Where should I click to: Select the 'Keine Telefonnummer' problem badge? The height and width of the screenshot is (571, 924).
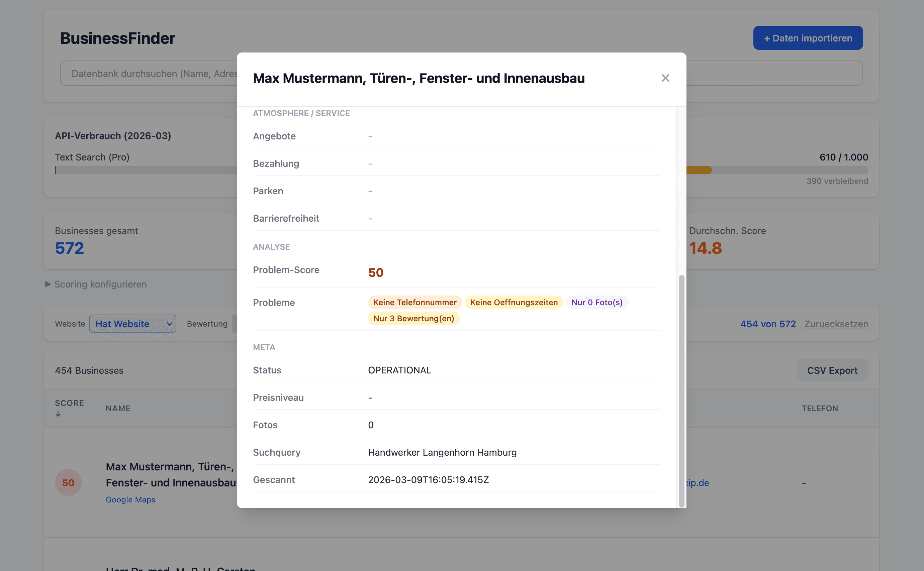[x=414, y=302]
